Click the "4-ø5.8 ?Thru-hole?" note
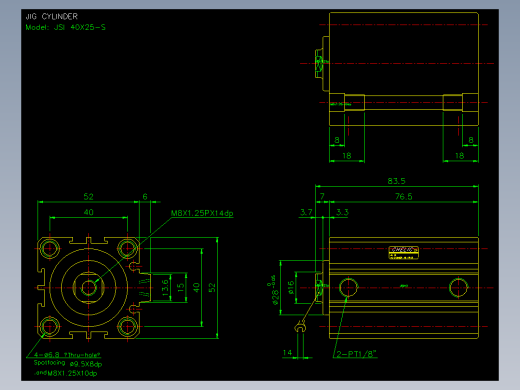 click(x=67, y=355)
